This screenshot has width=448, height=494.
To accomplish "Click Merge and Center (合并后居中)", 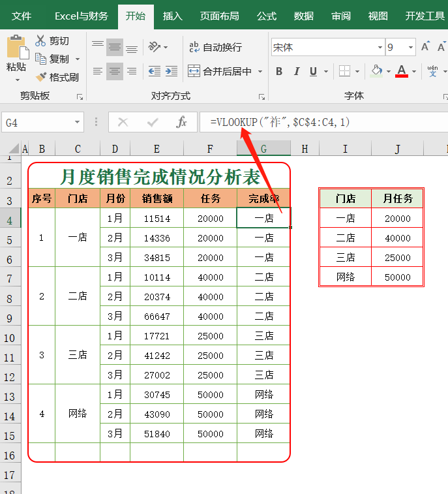I will click(x=220, y=72).
